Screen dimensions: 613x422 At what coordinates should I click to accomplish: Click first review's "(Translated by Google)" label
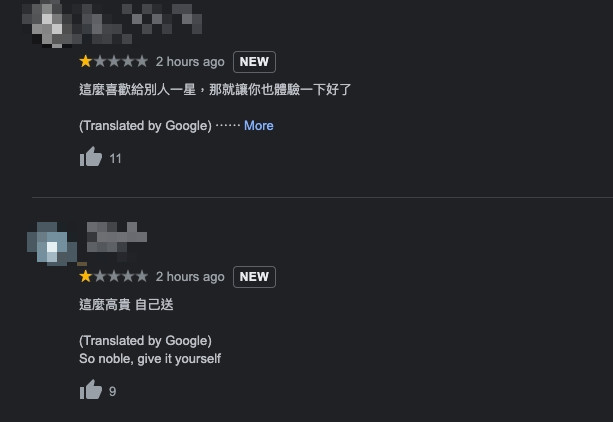coord(145,125)
